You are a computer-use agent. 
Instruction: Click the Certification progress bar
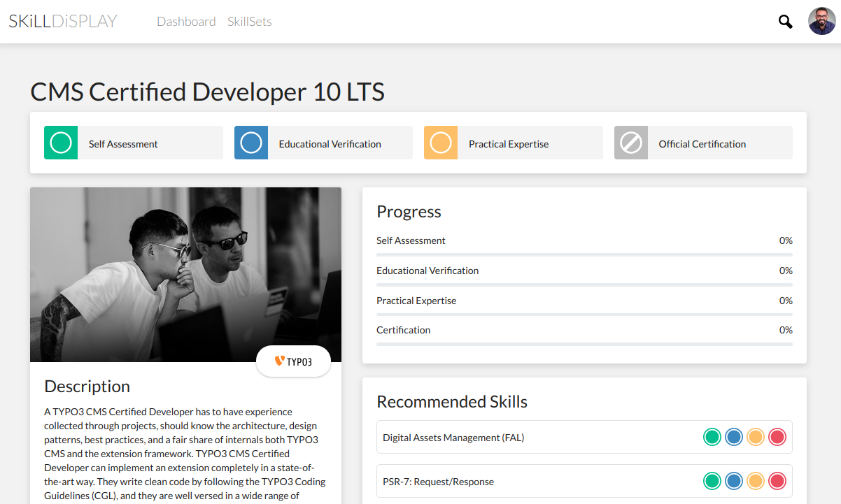tap(584, 343)
